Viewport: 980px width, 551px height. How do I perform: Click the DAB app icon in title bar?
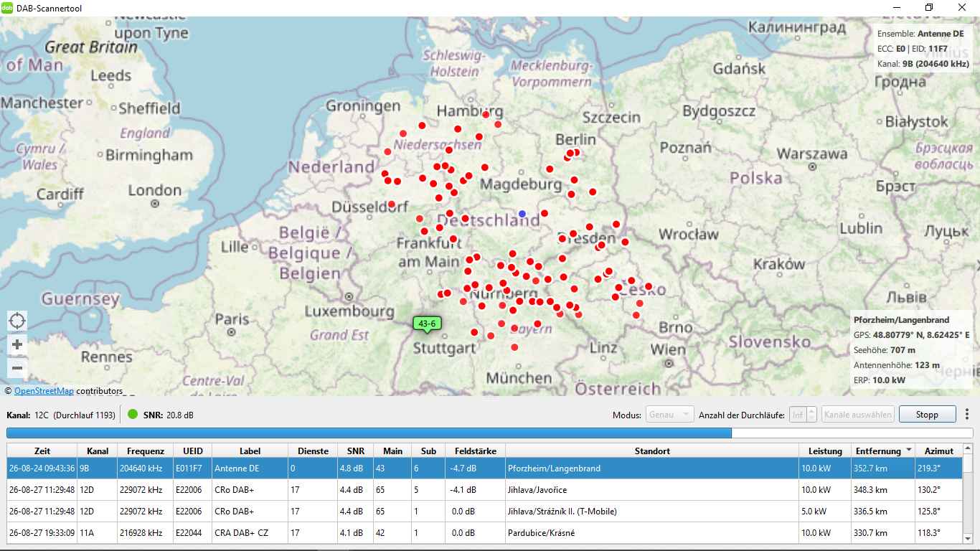click(7, 7)
